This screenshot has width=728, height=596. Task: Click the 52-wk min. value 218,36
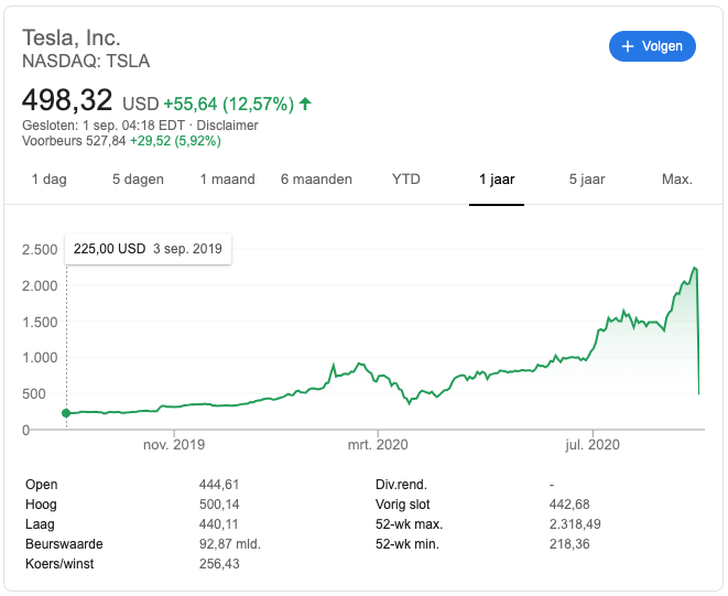pyautogui.click(x=569, y=544)
